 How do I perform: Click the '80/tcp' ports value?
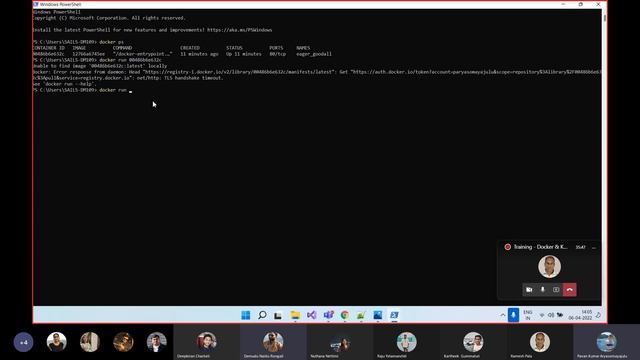point(278,54)
